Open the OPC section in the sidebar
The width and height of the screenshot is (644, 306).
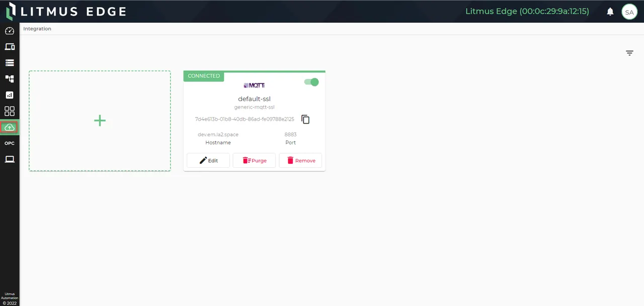coord(10,143)
